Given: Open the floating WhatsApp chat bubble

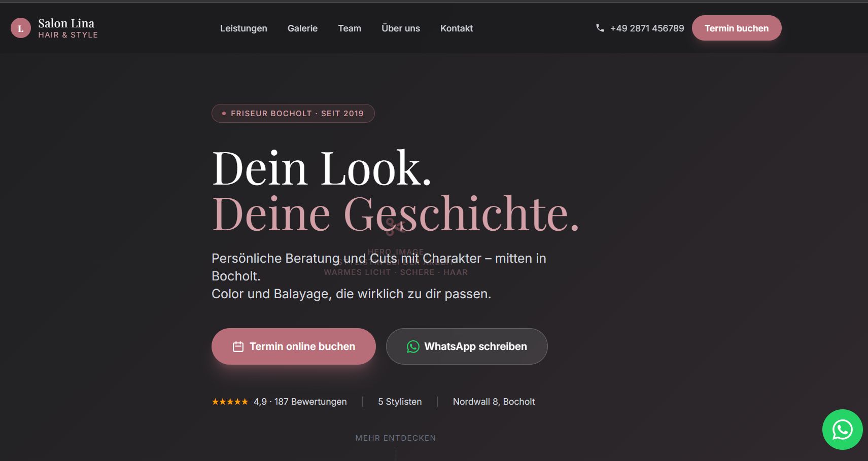Looking at the screenshot, I should (x=842, y=430).
